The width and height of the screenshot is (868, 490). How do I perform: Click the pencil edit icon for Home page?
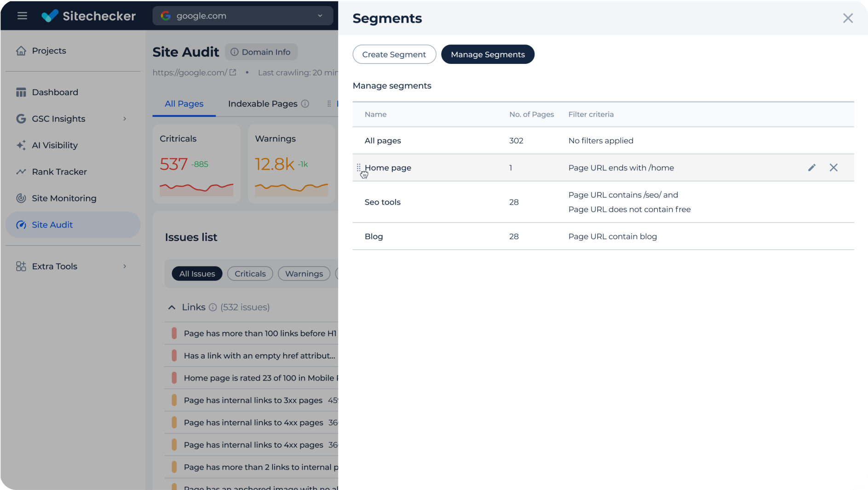pos(812,168)
